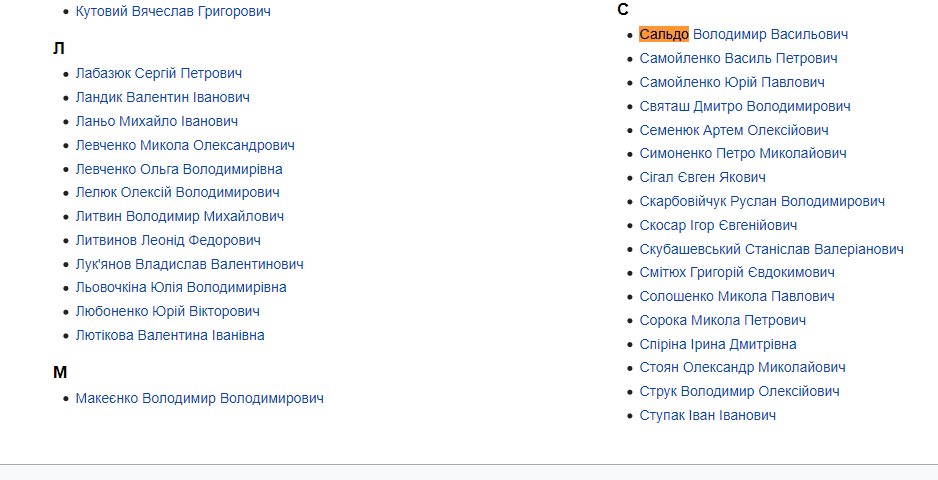Click Макеєнко Володимир Володимирович link
Image resolution: width=938 pixels, height=480 pixels.
pyautogui.click(x=199, y=398)
